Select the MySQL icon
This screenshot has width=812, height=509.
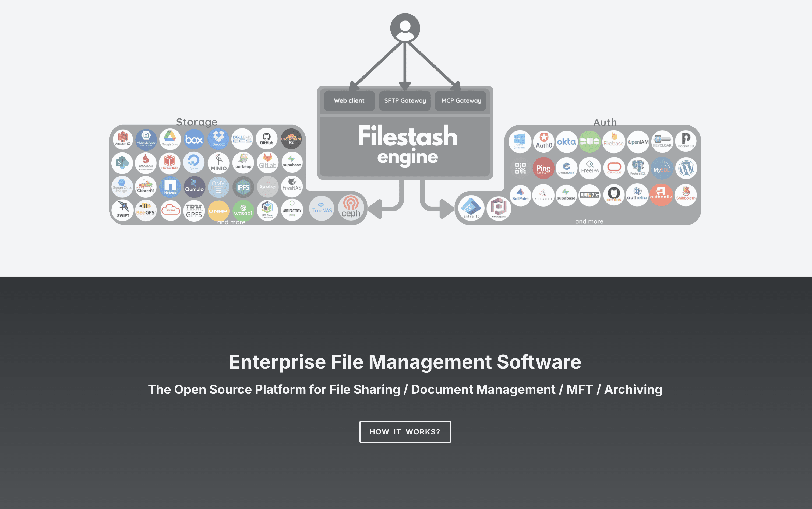point(662,168)
